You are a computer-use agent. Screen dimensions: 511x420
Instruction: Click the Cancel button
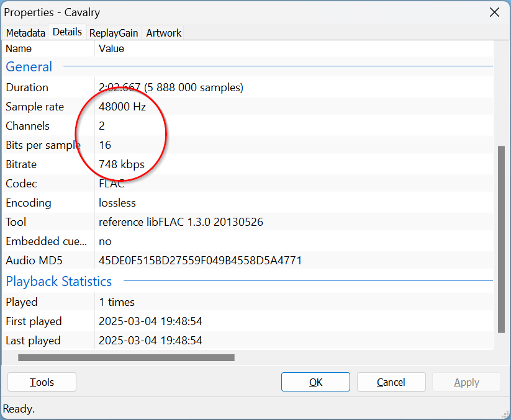coord(391,382)
